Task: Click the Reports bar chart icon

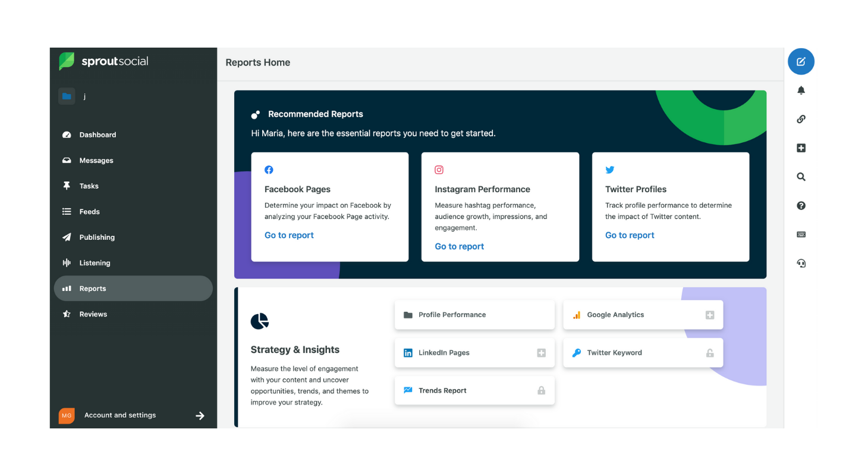Action: [x=67, y=289]
